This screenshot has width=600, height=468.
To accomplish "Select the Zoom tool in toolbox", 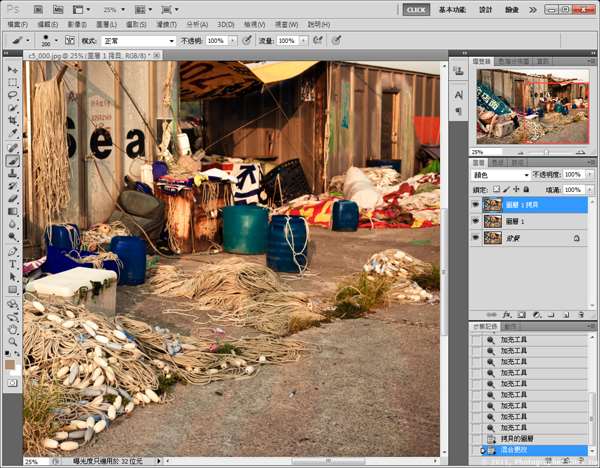I will click(x=13, y=341).
